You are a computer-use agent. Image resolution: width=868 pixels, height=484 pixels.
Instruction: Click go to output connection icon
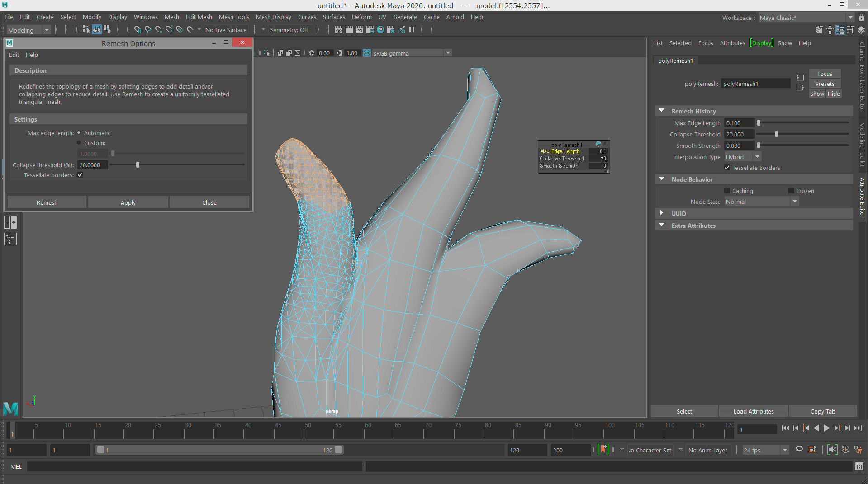800,88
